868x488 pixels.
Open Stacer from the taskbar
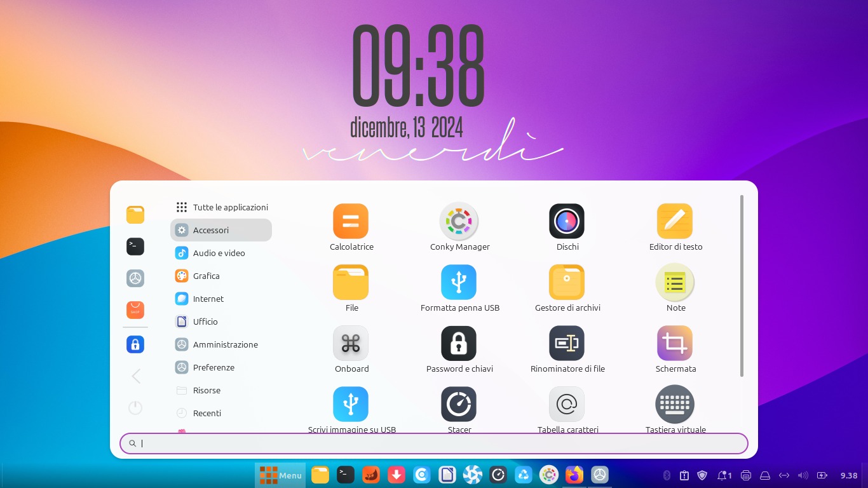[x=498, y=475]
